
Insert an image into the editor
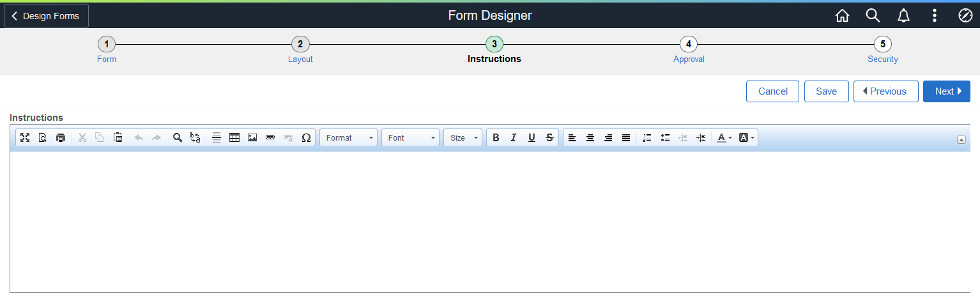coord(252,137)
